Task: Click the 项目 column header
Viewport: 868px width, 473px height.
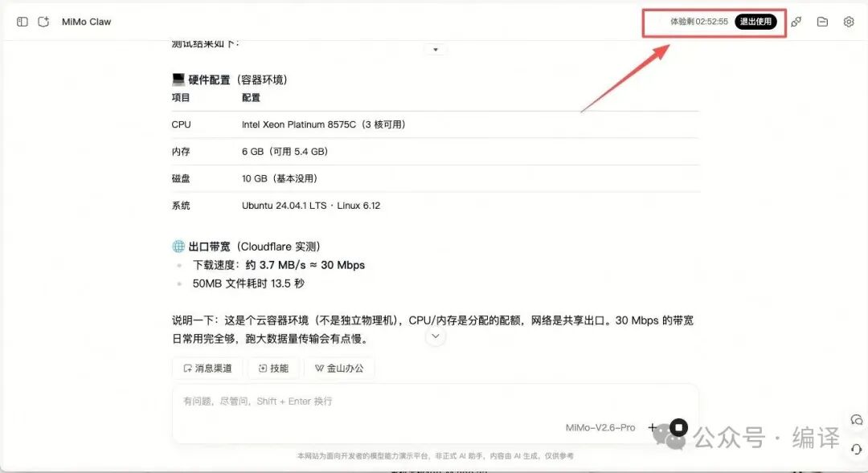Action: (x=181, y=97)
